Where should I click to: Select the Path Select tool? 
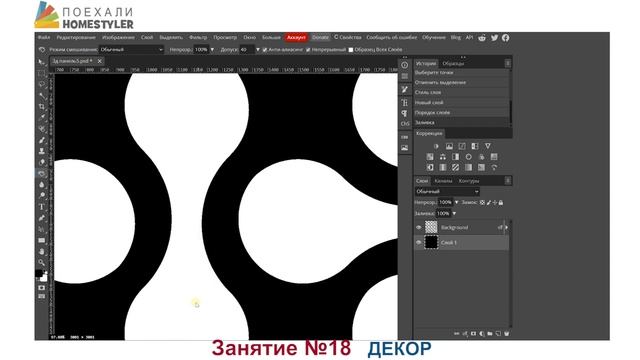41,229
